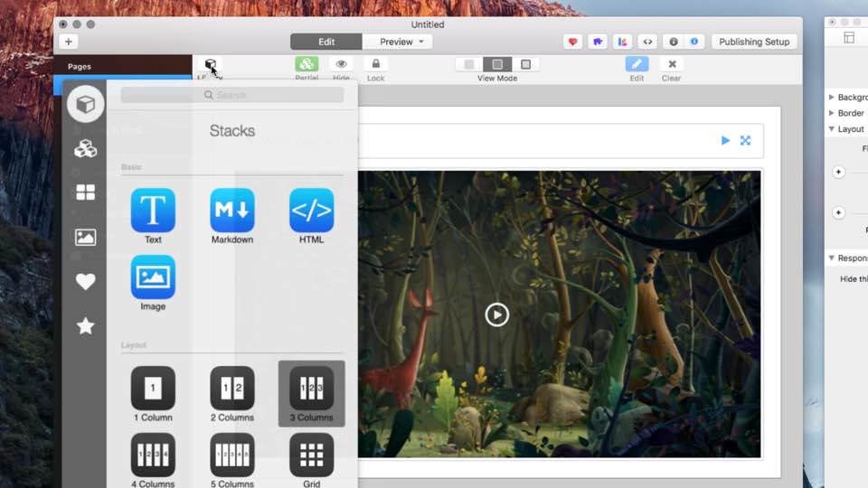868x488 pixels.
Task: Expand the Background section in inspector
Action: pos(832,98)
